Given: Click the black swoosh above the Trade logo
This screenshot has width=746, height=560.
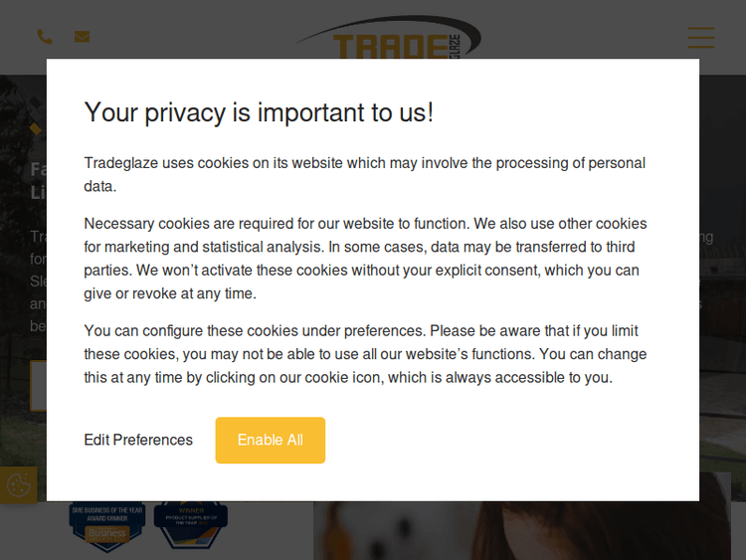Looking at the screenshot, I should tap(398, 28).
